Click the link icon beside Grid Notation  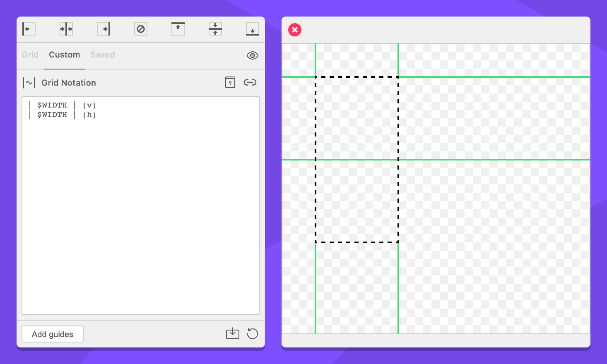point(250,82)
